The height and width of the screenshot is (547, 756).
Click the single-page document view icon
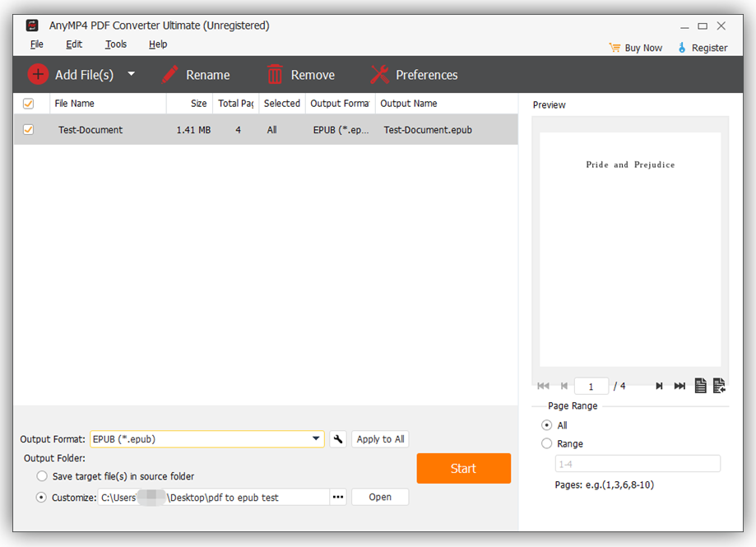pyautogui.click(x=701, y=386)
